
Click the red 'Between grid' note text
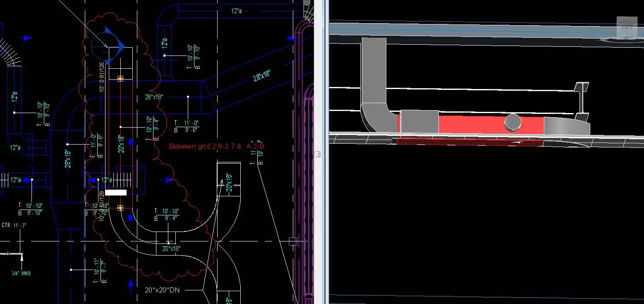[216, 146]
